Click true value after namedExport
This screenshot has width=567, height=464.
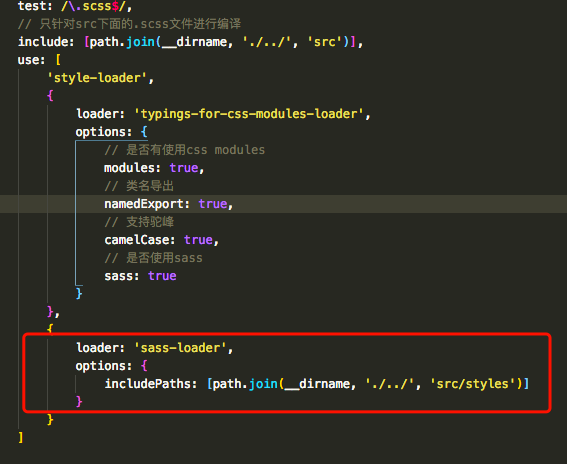coord(213,204)
